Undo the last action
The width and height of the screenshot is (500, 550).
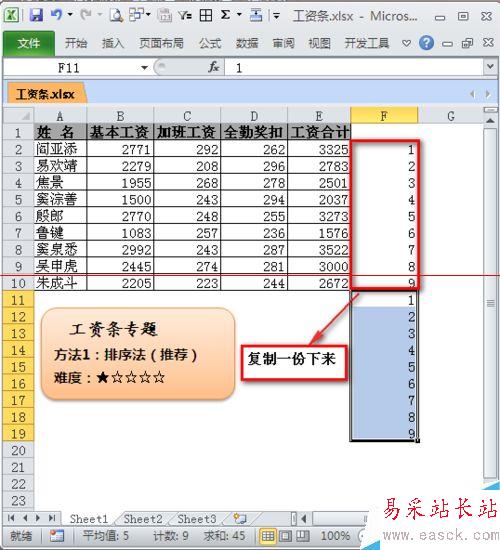pos(56,15)
